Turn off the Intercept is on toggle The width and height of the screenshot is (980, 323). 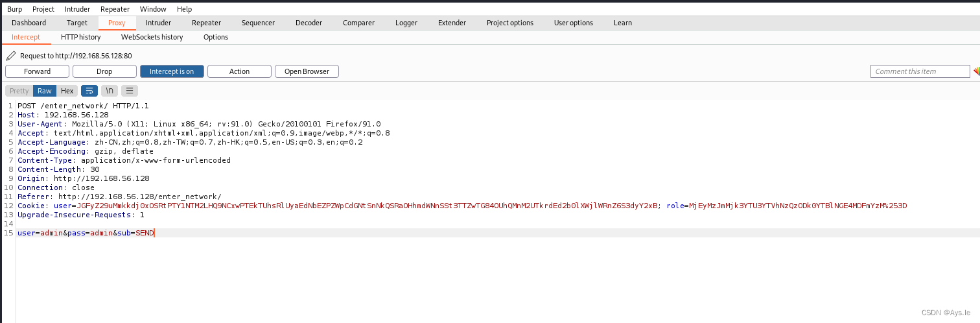point(172,71)
